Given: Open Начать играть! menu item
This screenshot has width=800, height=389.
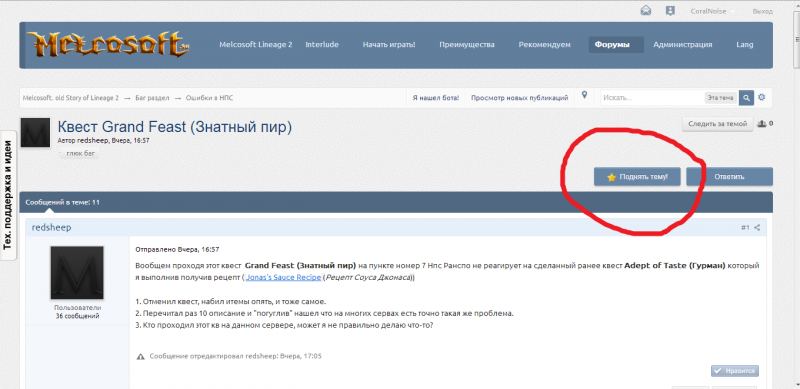Looking at the screenshot, I should coord(389,45).
